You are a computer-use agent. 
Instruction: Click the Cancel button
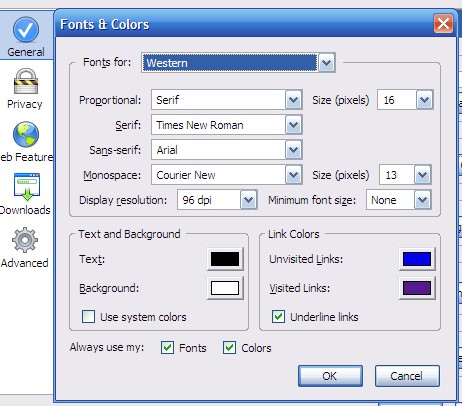click(407, 376)
